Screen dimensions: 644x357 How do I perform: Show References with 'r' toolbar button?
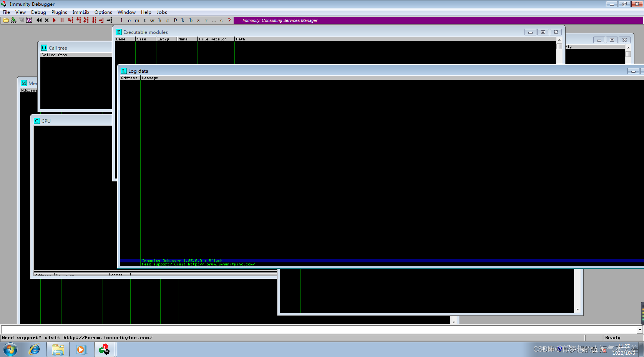[x=206, y=20]
